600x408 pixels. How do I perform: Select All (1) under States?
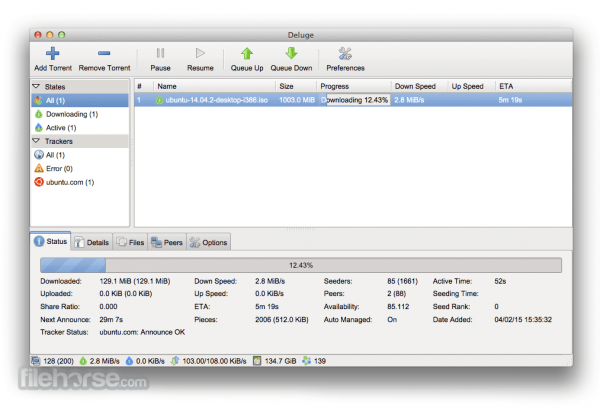click(x=80, y=100)
